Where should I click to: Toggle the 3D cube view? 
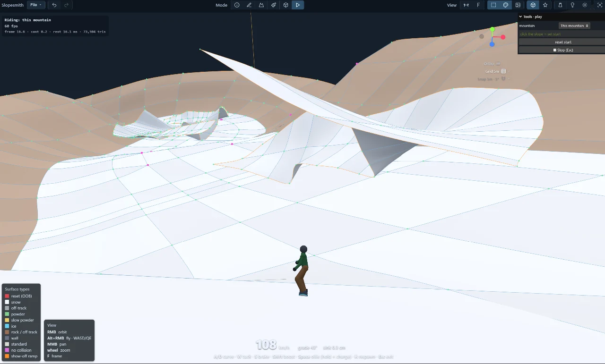pos(533,5)
